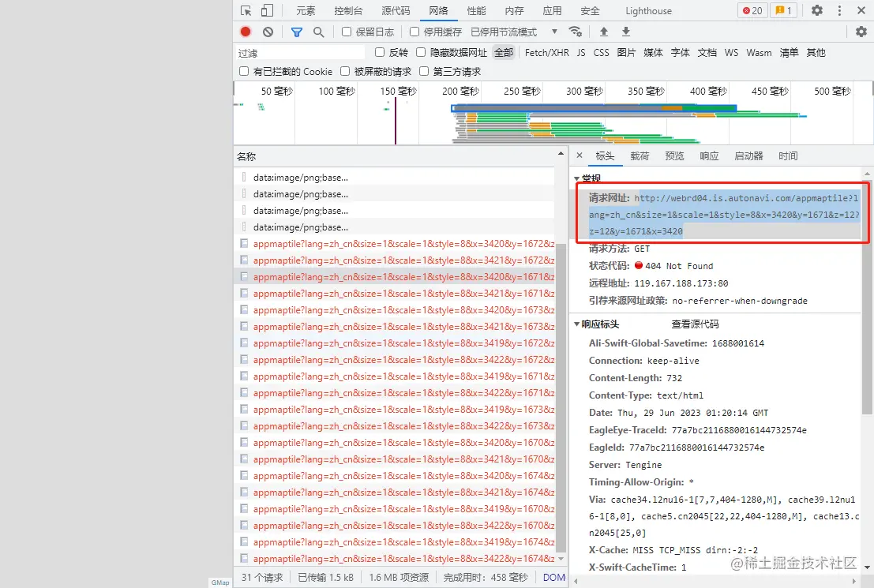Screen dimensions: 874x588
Task: Open the Application tab (应用)
Action: [x=552, y=10]
